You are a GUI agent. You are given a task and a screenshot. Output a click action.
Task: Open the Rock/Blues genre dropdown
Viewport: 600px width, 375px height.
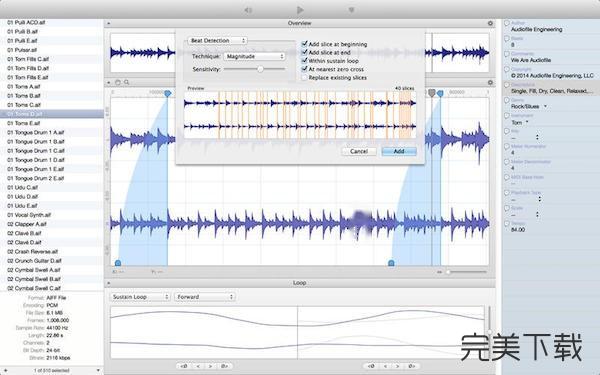point(529,106)
